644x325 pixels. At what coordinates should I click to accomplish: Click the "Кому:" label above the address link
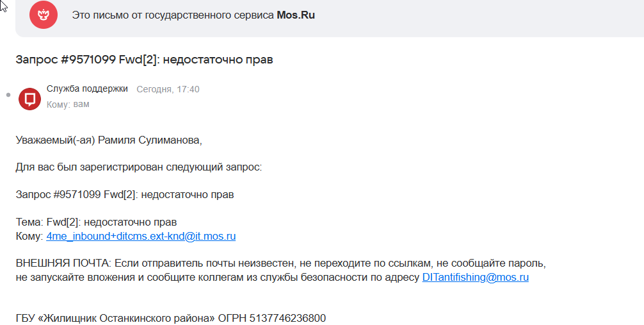(x=29, y=236)
